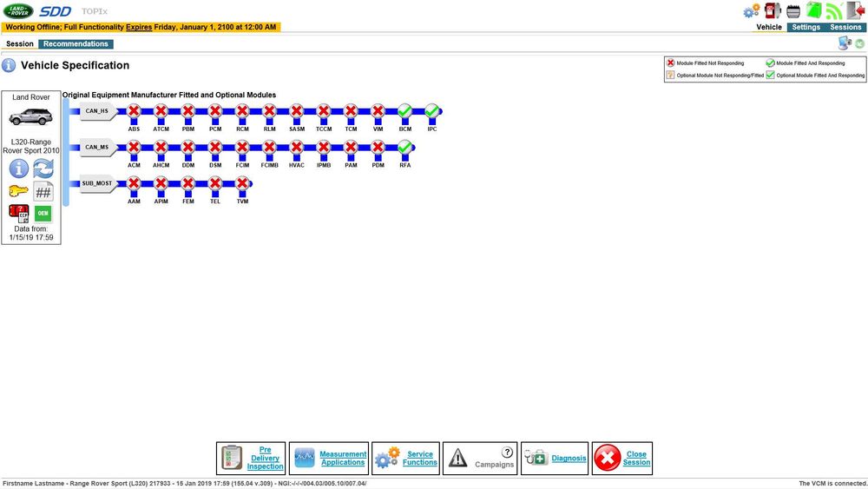Click the ABS module status icon
This screenshot has width=868, height=489.
pyautogui.click(x=134, y=111)
